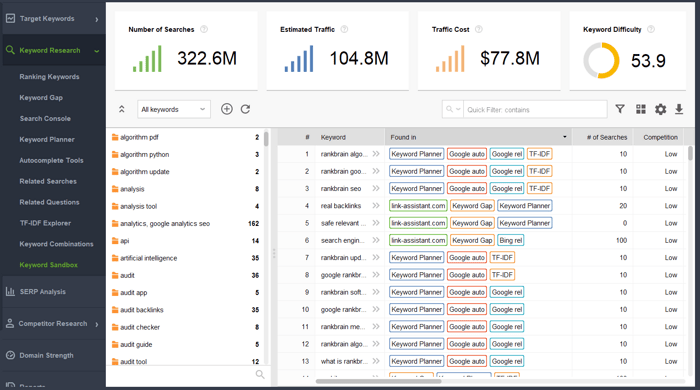Open Keyword Planner in sidebar
Screen dimensions: 700x390
(47, 140)
